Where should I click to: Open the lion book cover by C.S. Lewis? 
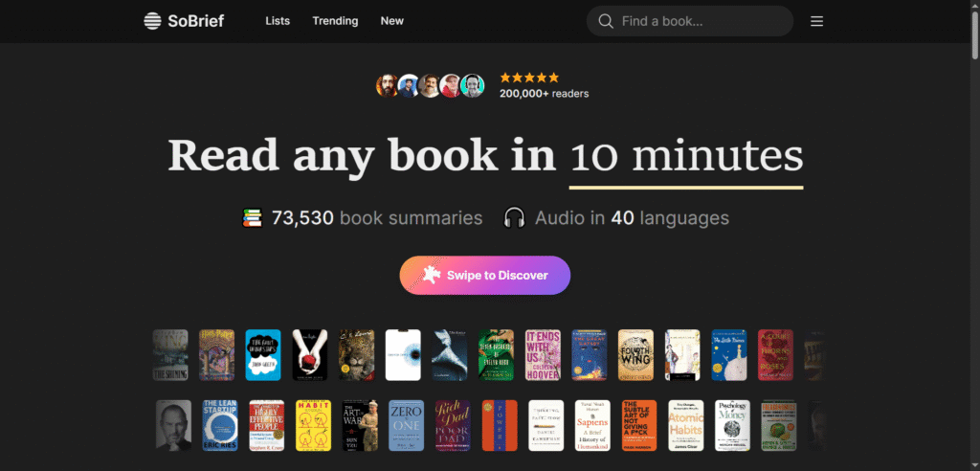tap(357, 355)
